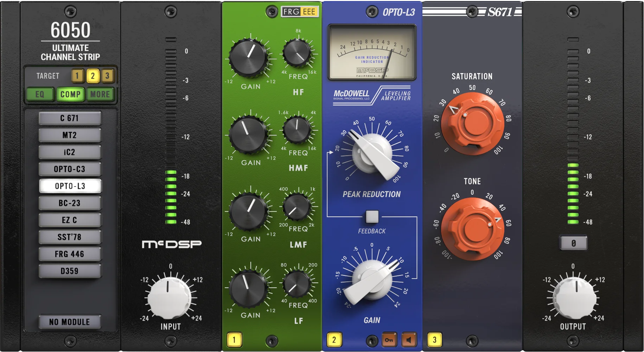Click the OPTO-L3 module title
This screenshot has width=644, height=352.
tap(399, 12)
